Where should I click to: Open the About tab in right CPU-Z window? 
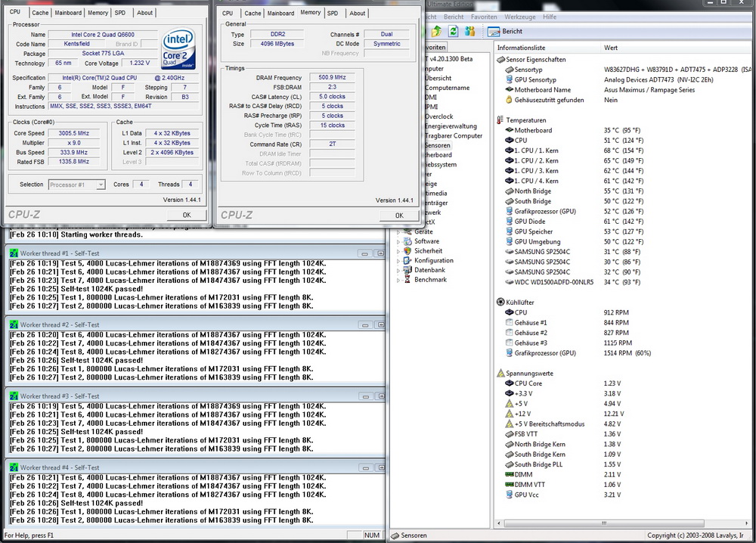click(x=358, y=14)
